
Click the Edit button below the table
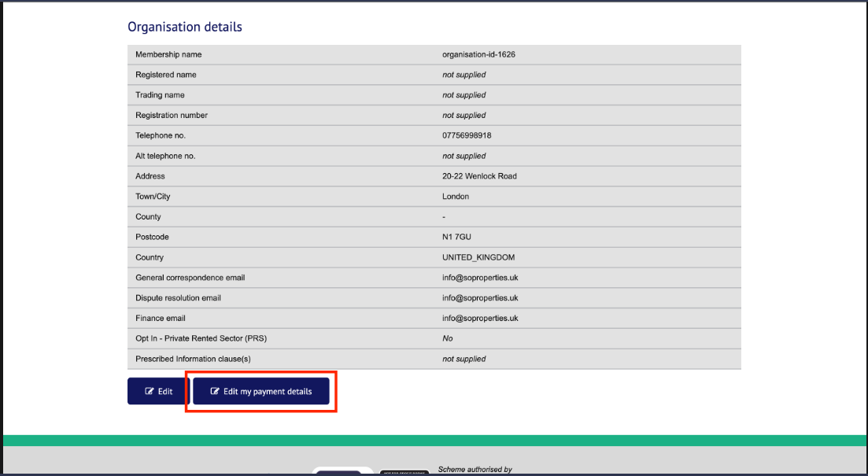pos(158,391)
